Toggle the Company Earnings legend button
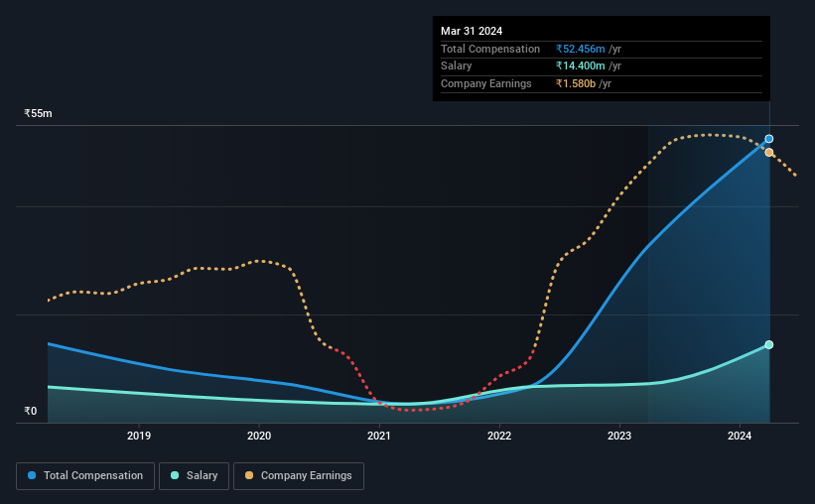 (x=299, y=476)
